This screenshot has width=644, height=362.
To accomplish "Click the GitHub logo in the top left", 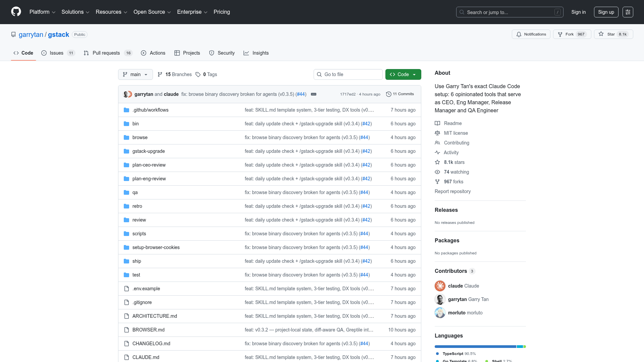I will click(x=15, y=12).
